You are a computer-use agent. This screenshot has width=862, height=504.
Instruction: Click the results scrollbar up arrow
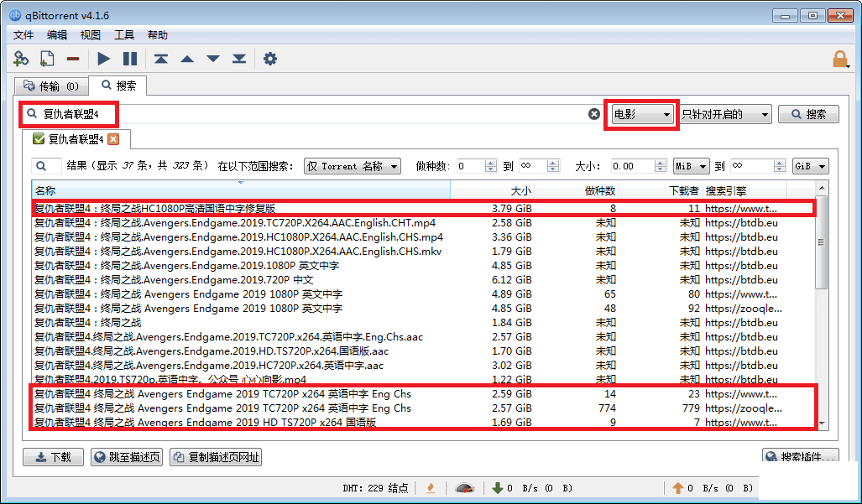(x=822, y=189)
